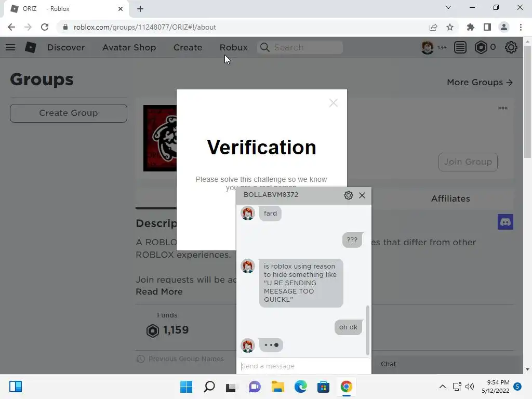Screen dimensions: 532x399
Task: Share this page icon in address bar
Action: 433,27
